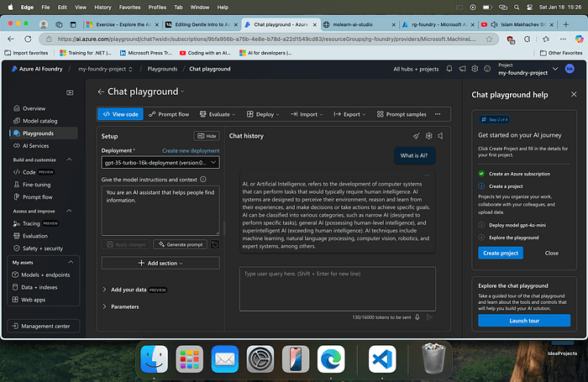Go back using the arrow beside Chat playground
Screen dimensions: 588x382
(x=101, y=92)
